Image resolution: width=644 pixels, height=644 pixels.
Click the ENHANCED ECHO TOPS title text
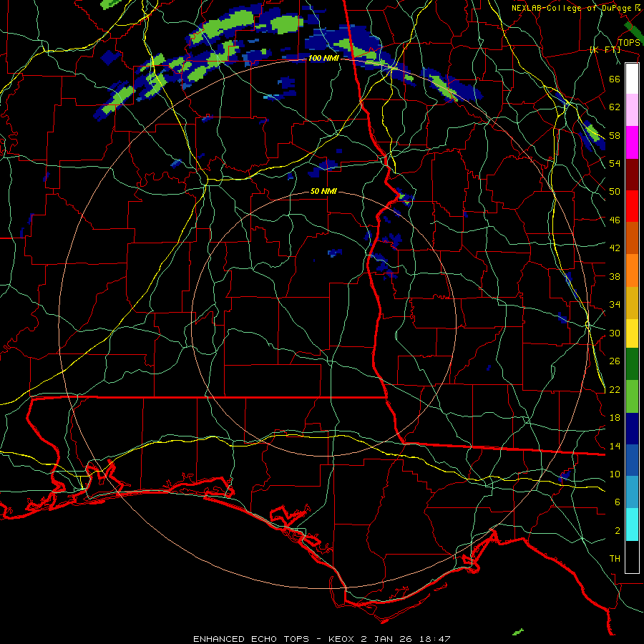[x=250, y=639]
